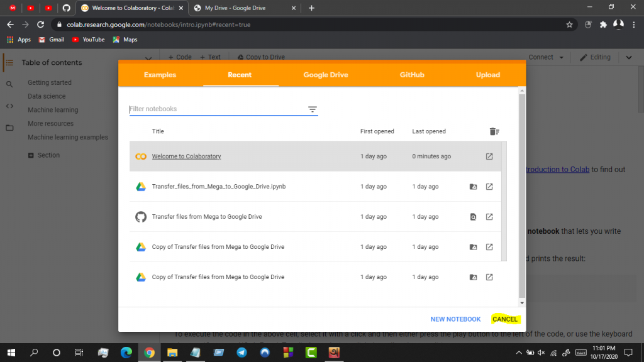Bookmark this page with star icon
This screenshot has width=644, height=362.
tap(569, 25)
